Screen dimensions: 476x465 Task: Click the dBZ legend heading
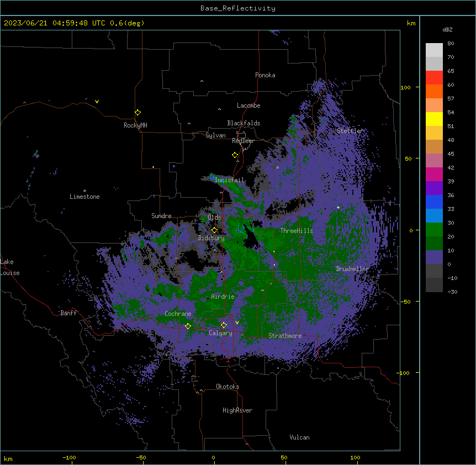(x=447, y=29)
